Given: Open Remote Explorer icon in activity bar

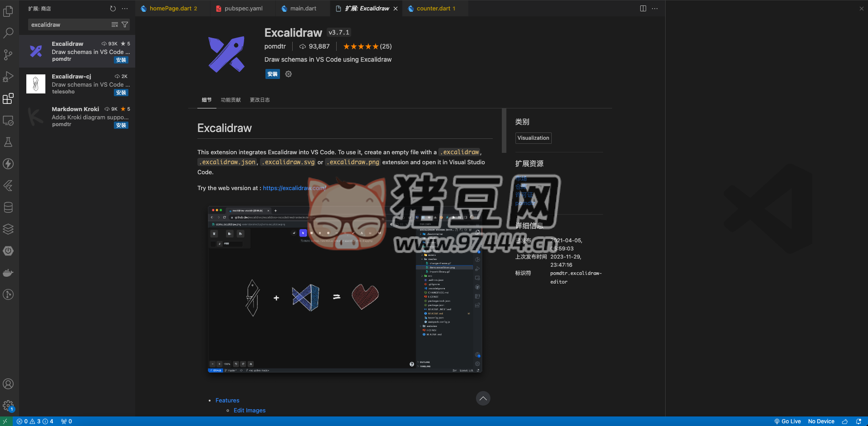Looking at the screenshot, I should click(x=8, y=120).
